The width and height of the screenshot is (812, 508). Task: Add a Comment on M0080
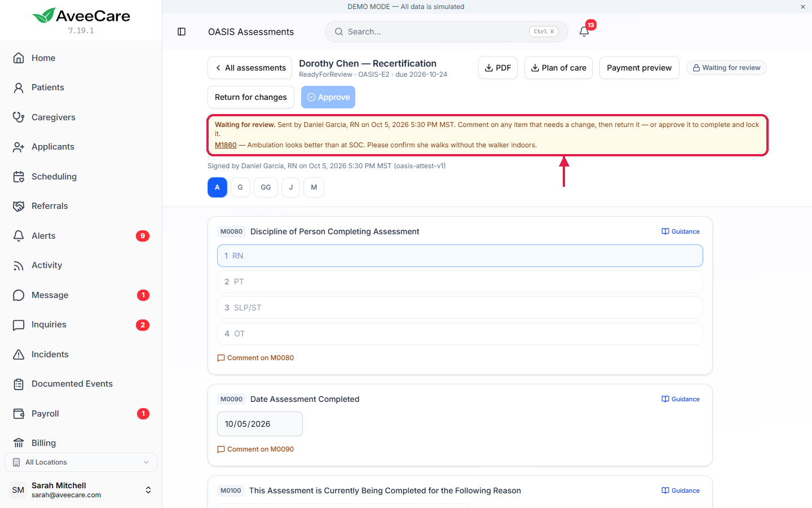(255, 358)
